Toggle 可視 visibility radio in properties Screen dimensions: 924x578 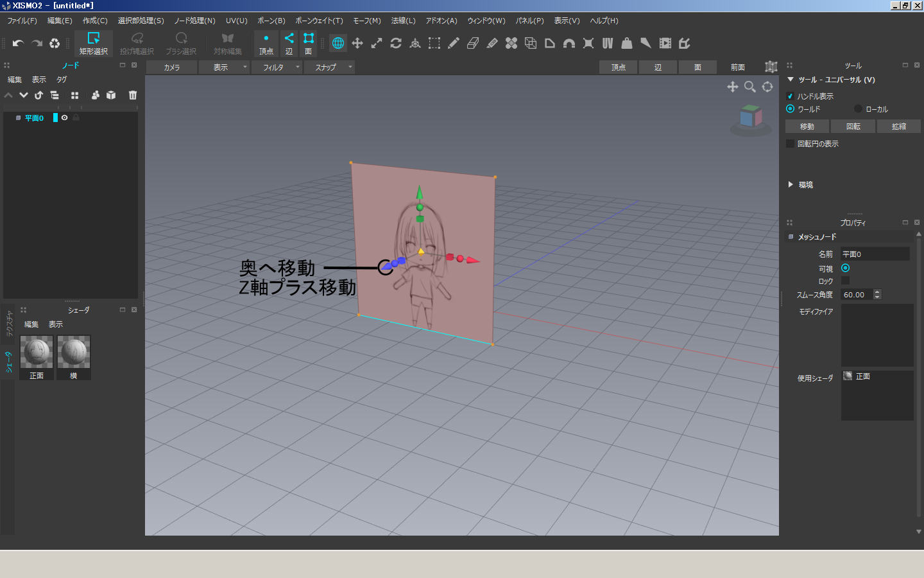(x=845, y=268)
